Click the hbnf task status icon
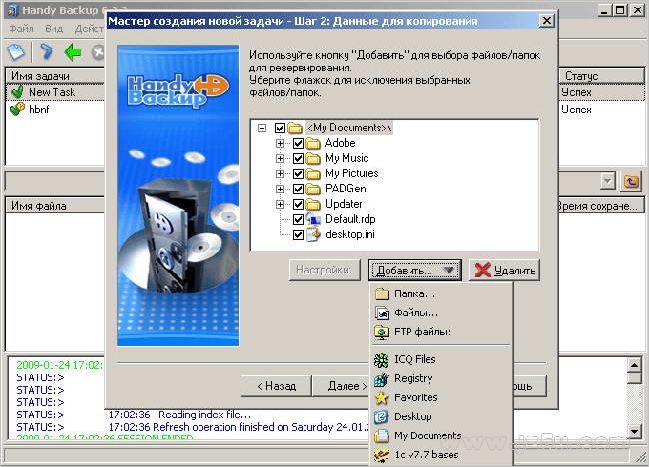 [17, 109]
